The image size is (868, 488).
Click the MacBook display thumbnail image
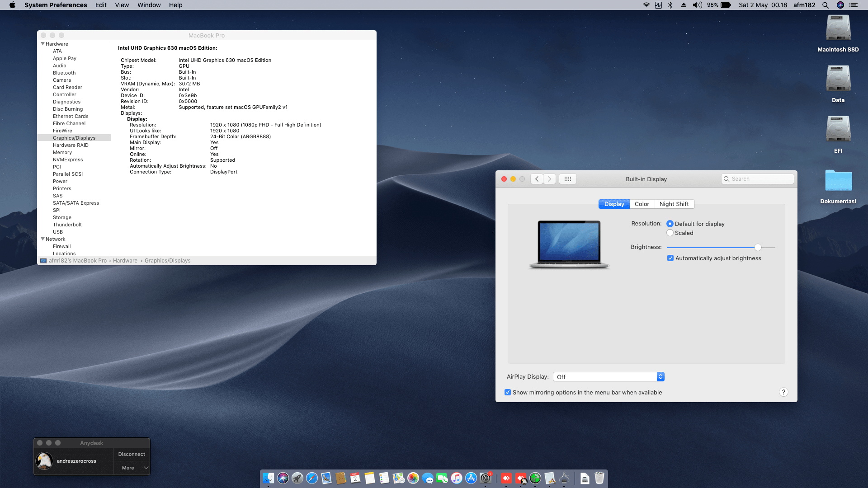click(x=569, y=244)
